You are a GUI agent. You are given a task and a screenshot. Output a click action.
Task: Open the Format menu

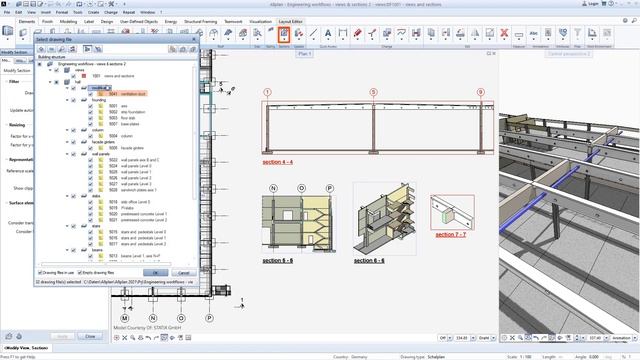62,13
